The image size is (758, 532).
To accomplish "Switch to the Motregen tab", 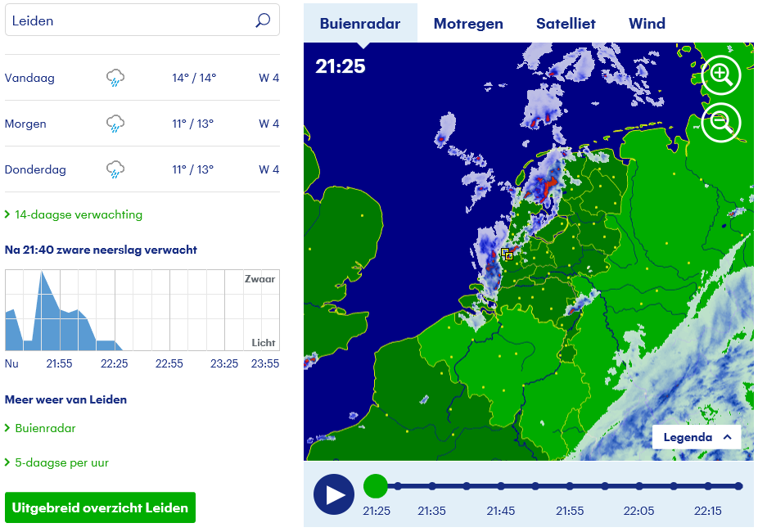I will (x=468, y=23).
